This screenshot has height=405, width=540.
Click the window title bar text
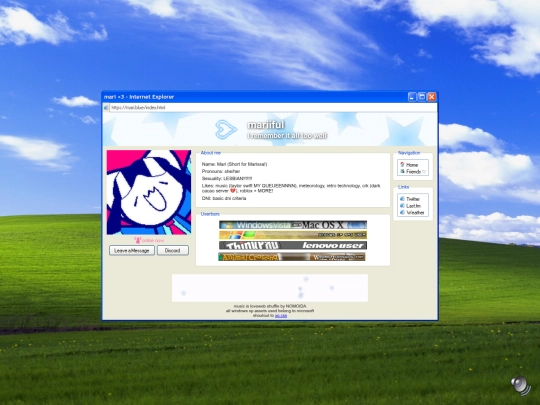click(139, 97)
